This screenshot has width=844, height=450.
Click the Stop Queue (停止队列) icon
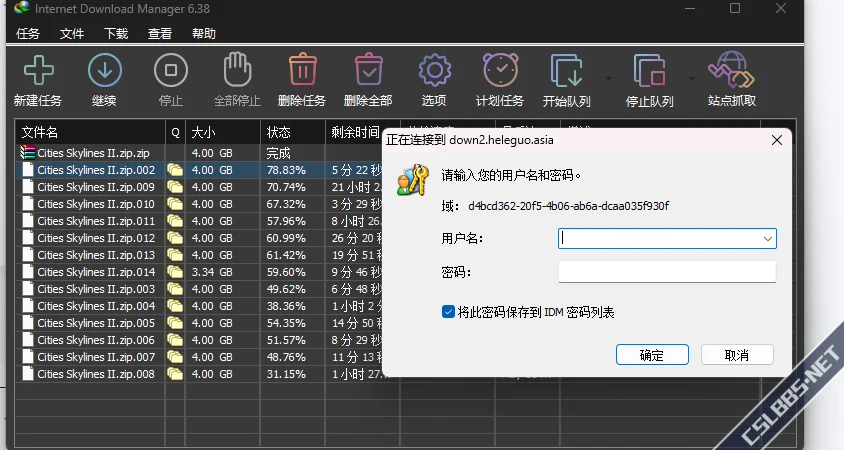(x=649, y=71)
